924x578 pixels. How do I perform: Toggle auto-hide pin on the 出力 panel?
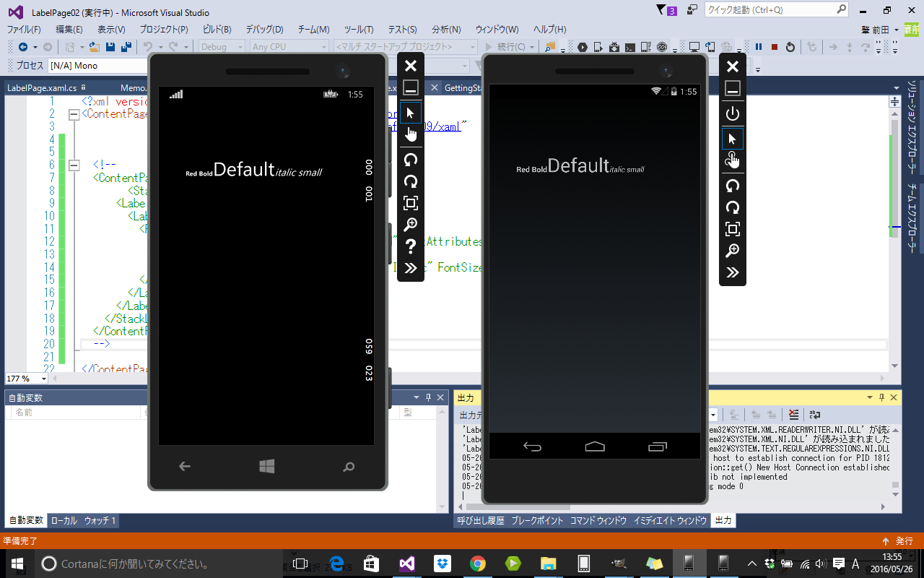[x=882, y=397]
